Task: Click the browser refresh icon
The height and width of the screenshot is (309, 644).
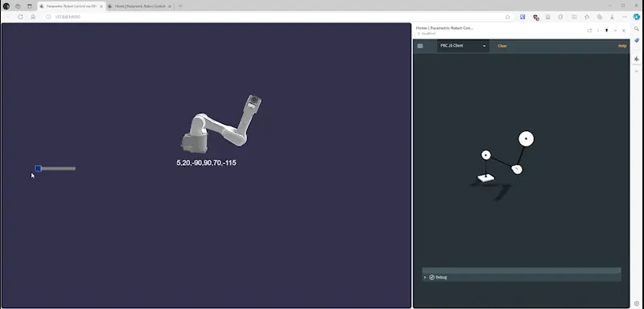Action: tap(20, 17)
